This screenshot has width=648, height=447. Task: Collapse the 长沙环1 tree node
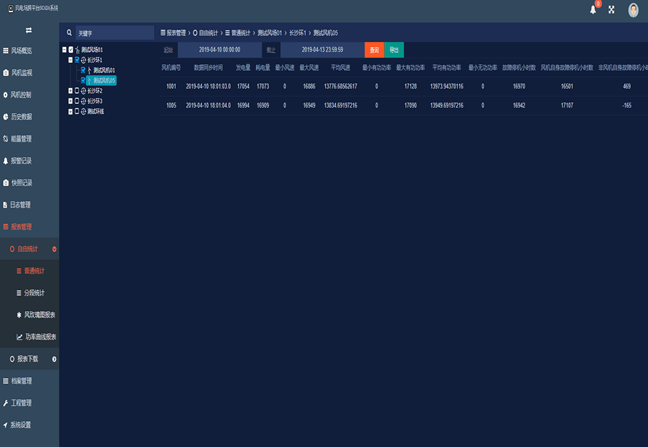click(x=70, y=60)
